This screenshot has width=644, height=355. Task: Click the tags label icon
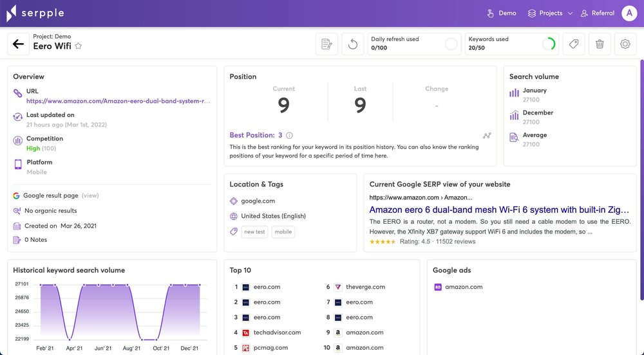[x=234, y=232]
